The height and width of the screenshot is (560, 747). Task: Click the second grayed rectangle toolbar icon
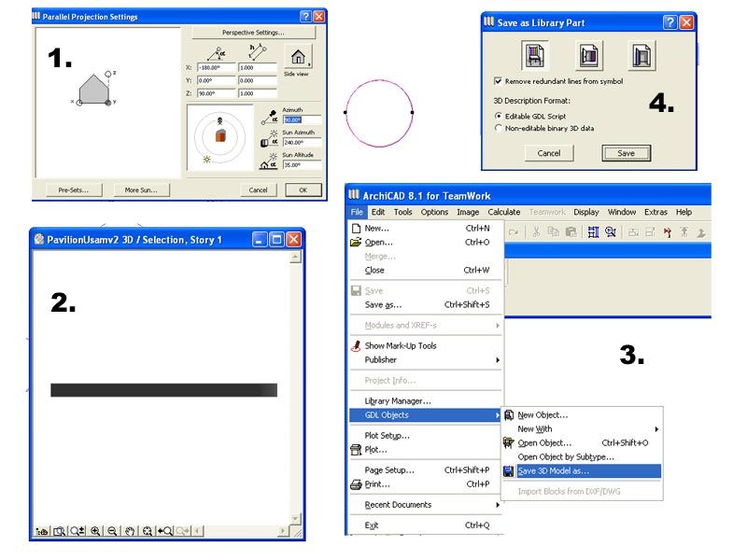650,232
